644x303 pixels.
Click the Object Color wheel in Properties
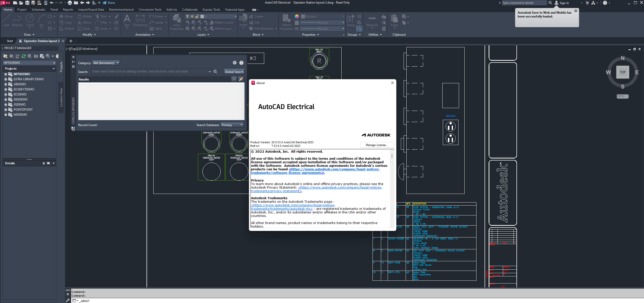297,16
